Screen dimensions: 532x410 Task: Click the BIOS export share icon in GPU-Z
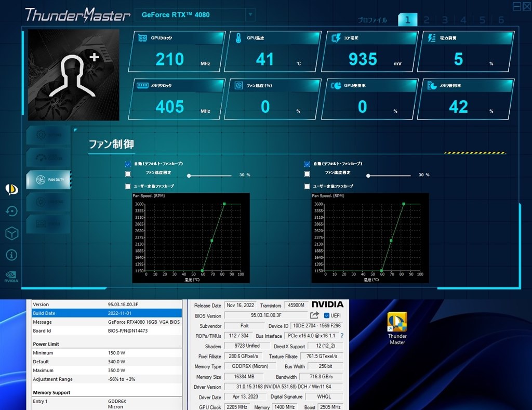pos(314,315)
